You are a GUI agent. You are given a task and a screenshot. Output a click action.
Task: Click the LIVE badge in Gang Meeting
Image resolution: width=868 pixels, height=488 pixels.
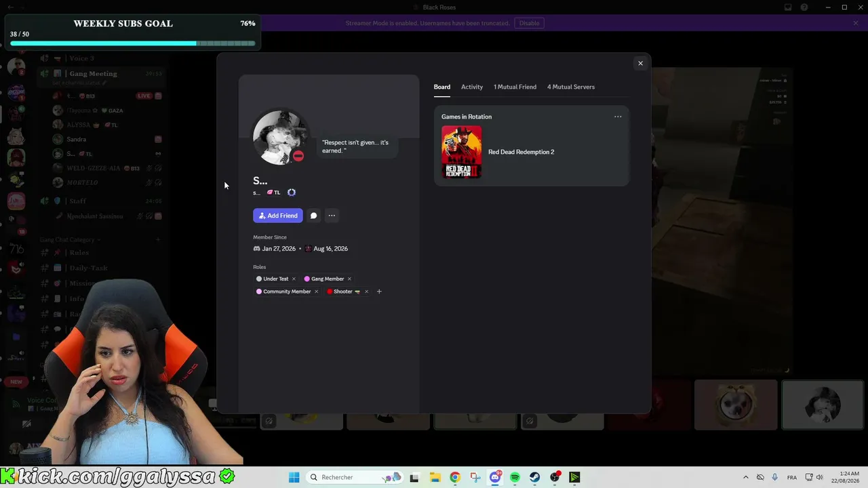144,96
